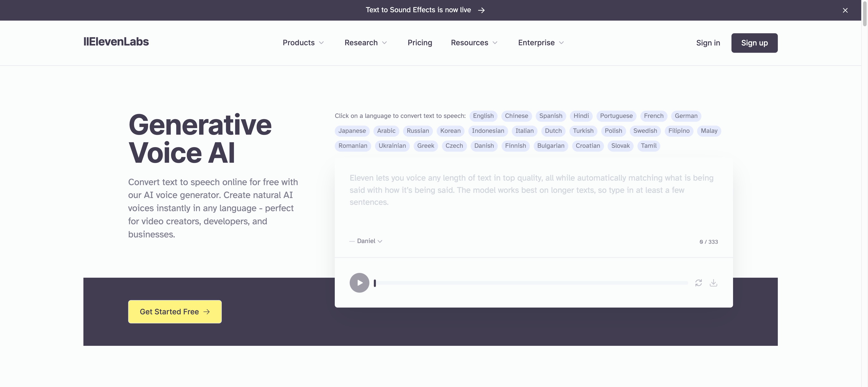Select the Chinese language chip
Image resolution: width=868 pixels, height=387 pixels.
tap(516, 116)
